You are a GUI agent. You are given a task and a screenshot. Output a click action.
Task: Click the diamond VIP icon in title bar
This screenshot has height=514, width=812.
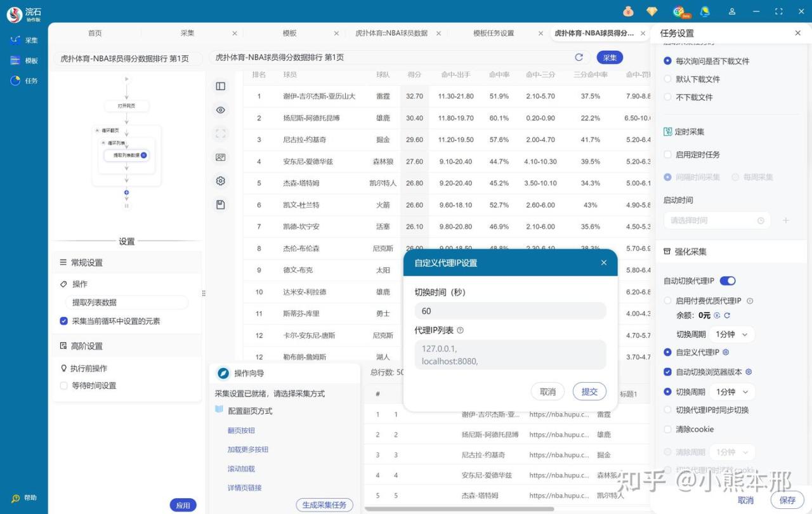652,11
